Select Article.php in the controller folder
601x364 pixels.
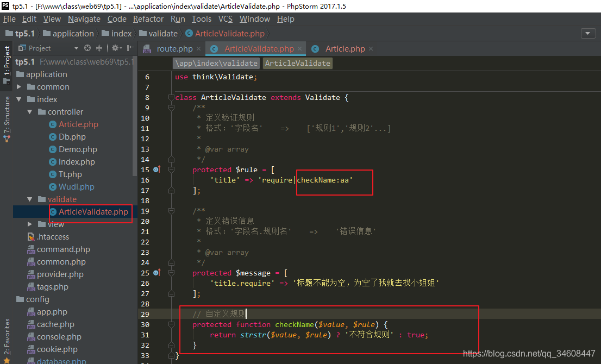[73, 124]
